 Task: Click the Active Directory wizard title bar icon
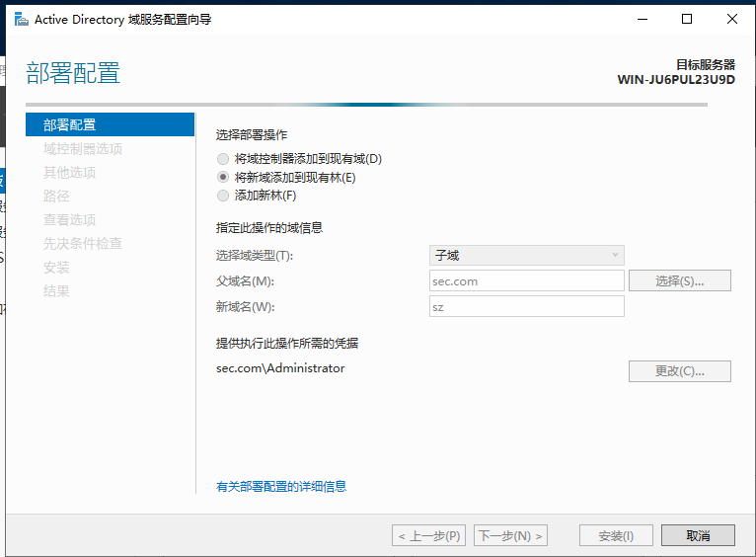(20, 19)
